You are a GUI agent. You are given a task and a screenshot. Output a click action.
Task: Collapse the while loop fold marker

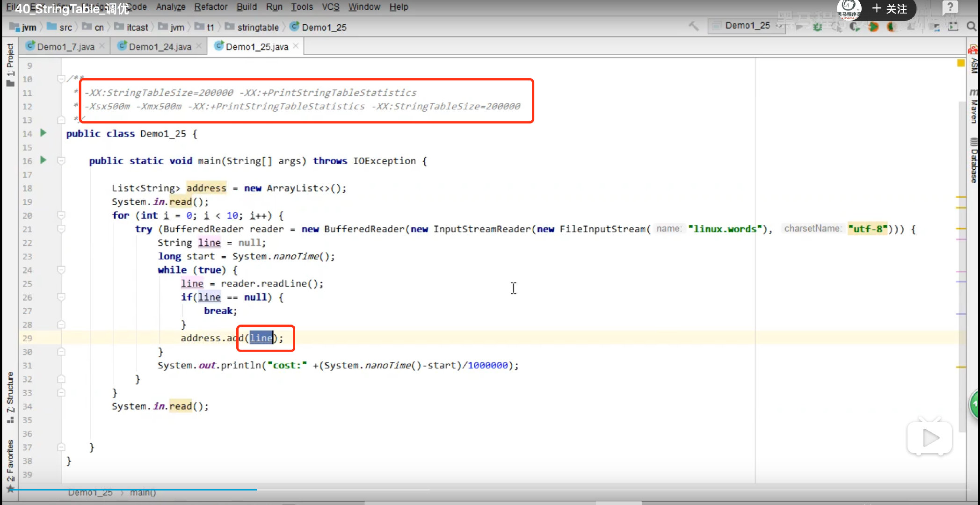point(61,270)
